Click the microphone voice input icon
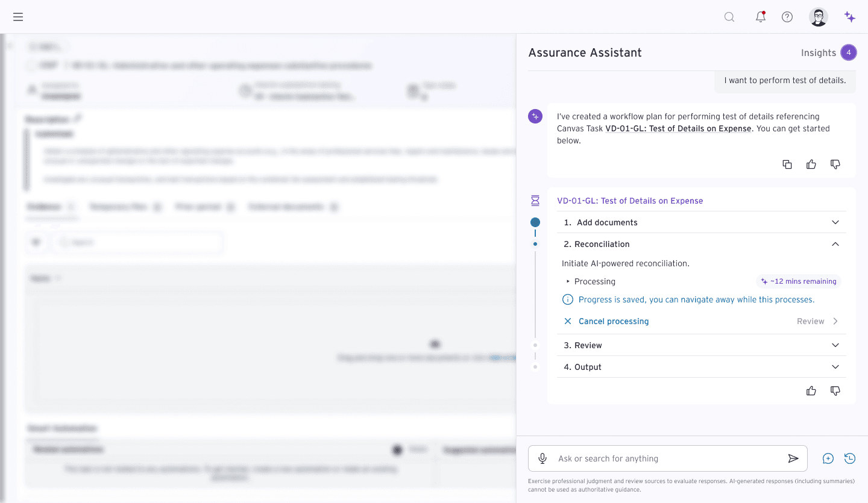Screen dimensions: 868x503 click(x=542, y=458)
